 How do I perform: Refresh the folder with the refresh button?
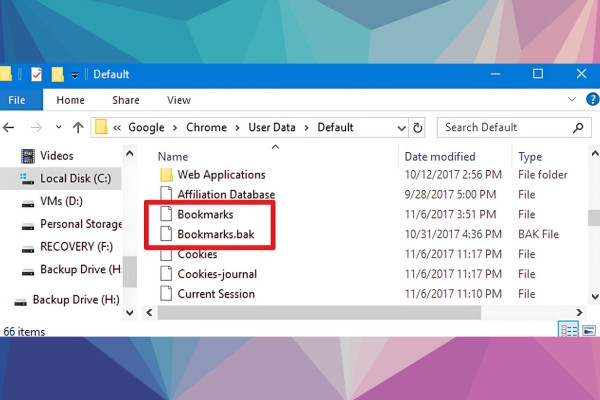click(417, 127)
